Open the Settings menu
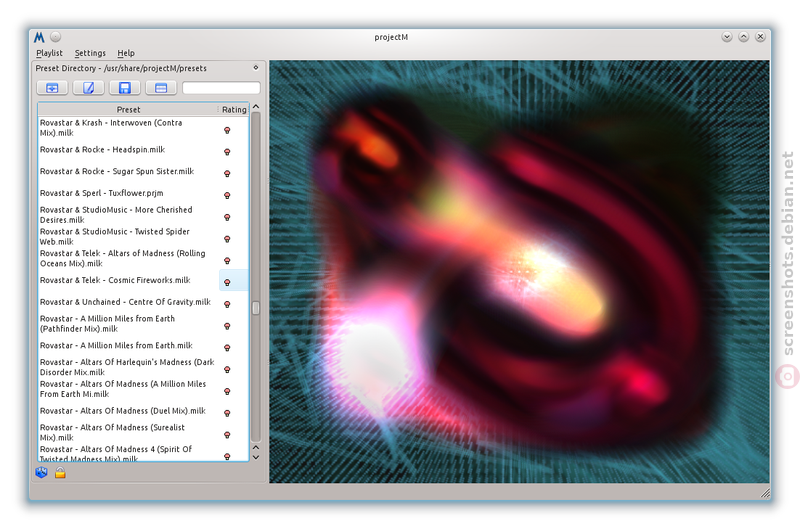Image resolution: width=800 pixels, height=529 pixels. tap(90, 53)
